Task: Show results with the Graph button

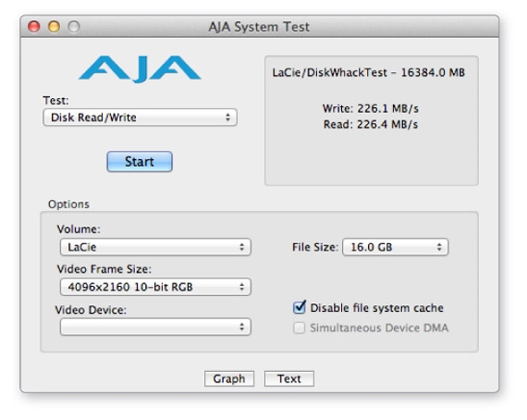Action: pos(229,378)
